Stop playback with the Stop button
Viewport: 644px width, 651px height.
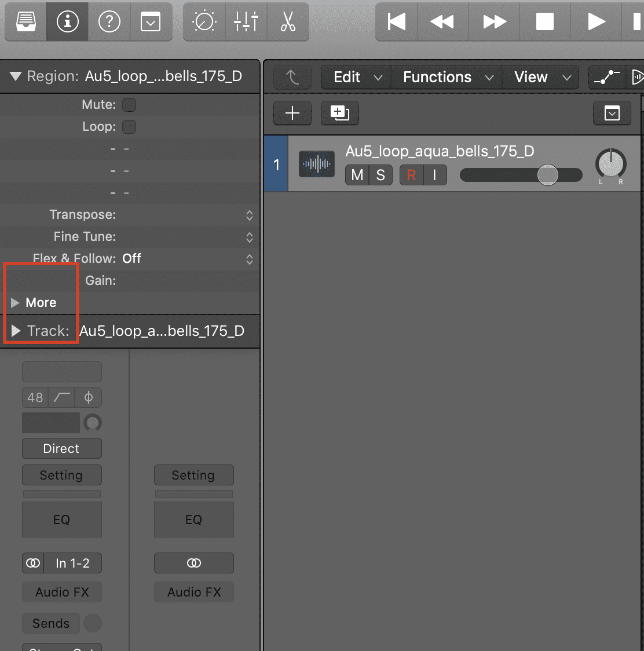click(545, 21)
